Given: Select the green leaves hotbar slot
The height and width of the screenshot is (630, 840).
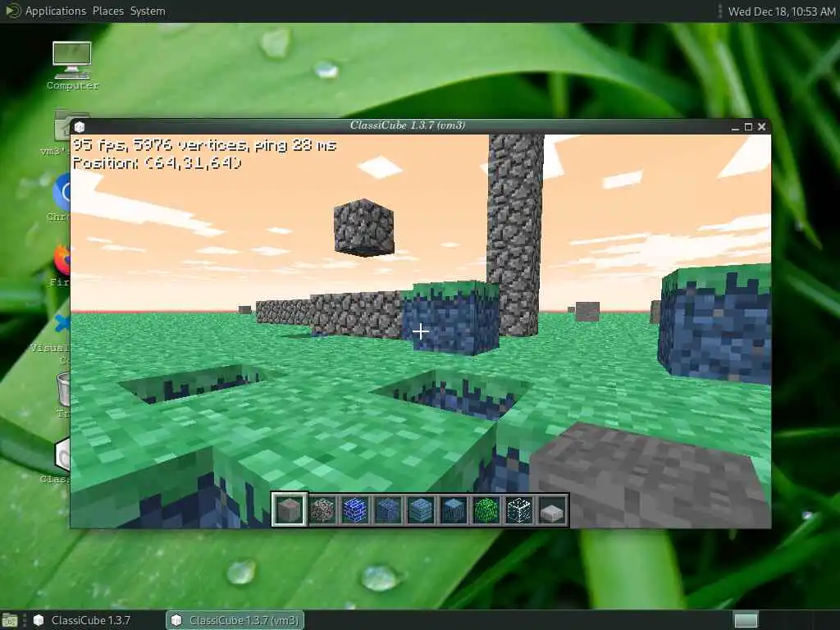Looking at the screenshot, I should tap(486, 509).
